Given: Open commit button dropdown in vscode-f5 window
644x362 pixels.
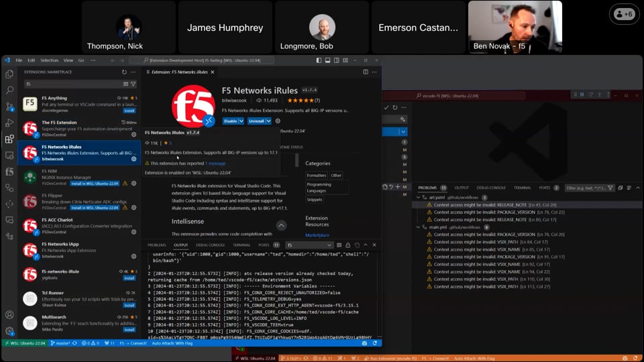Looking at the screenshot, I should pyautogui.click(x=403, y=132).
